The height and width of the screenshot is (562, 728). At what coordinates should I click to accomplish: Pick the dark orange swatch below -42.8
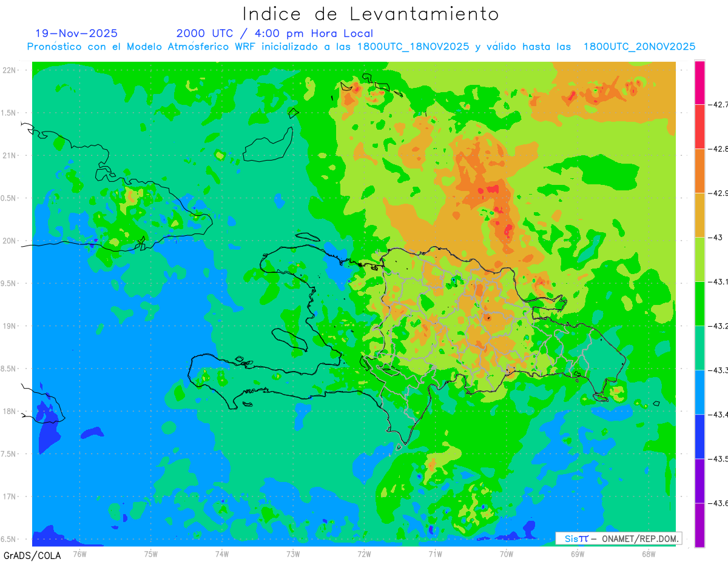pos(699,171)
